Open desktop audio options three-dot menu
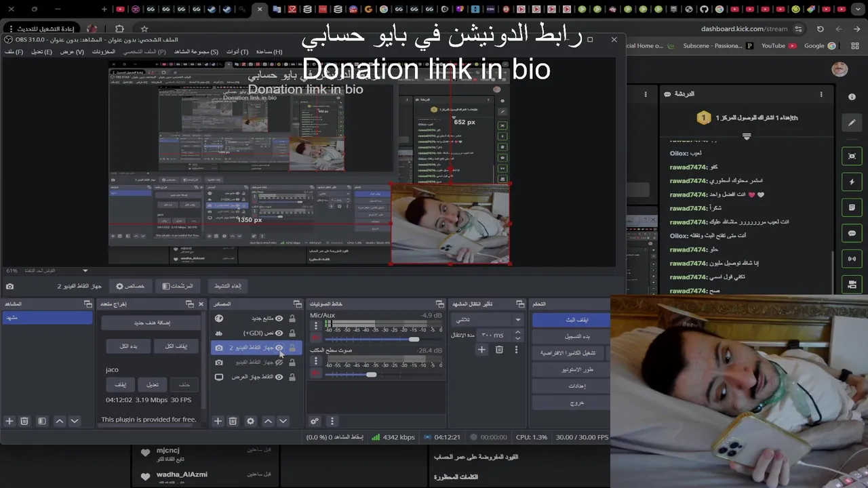868x488 pixels. 315,361
